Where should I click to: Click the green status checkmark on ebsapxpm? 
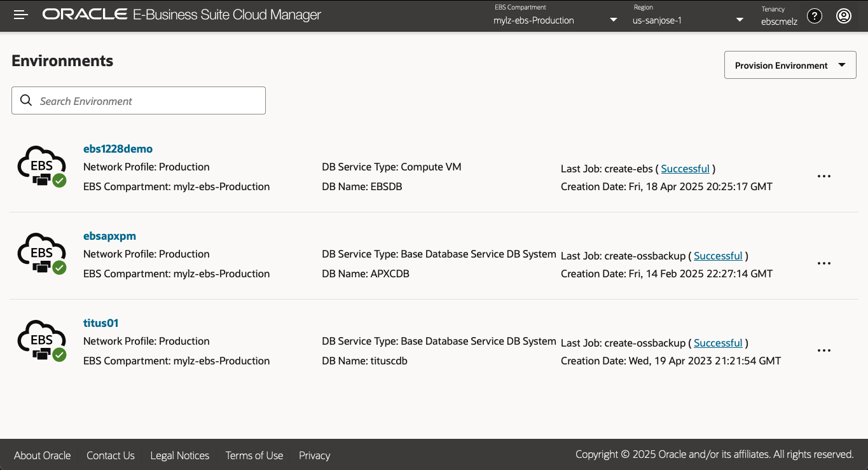tap(59, 268)
